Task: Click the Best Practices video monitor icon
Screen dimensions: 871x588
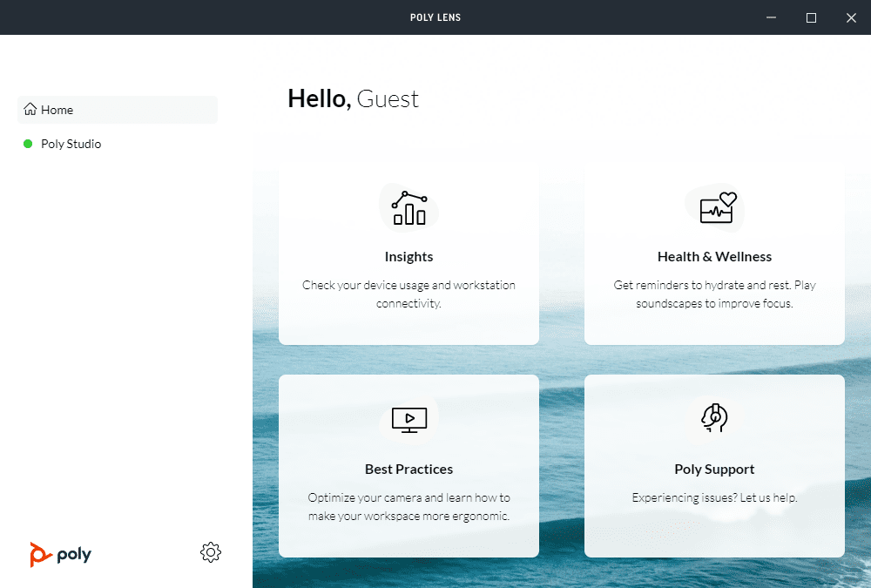Action: click(409, 420)
